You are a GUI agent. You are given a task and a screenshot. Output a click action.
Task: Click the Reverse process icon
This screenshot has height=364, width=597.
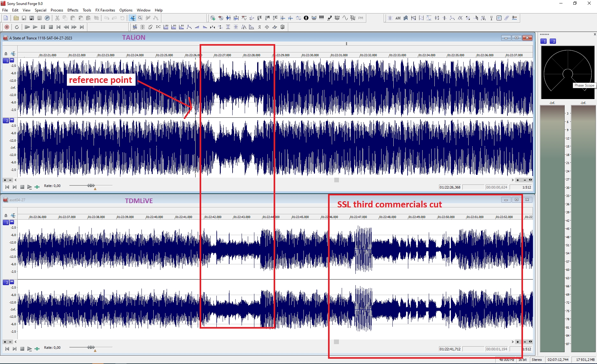coord(259,27)
